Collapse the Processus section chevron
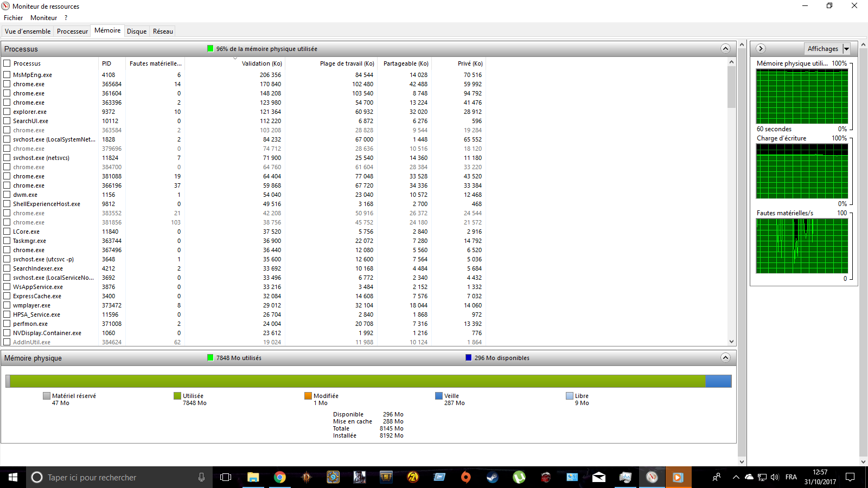 (x=725, y=49)
